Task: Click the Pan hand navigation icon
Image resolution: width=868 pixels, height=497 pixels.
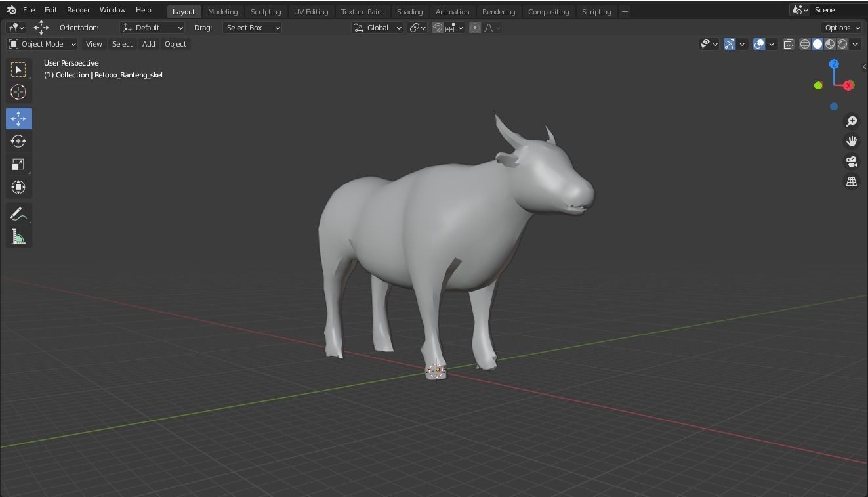Action: [852, 141]
